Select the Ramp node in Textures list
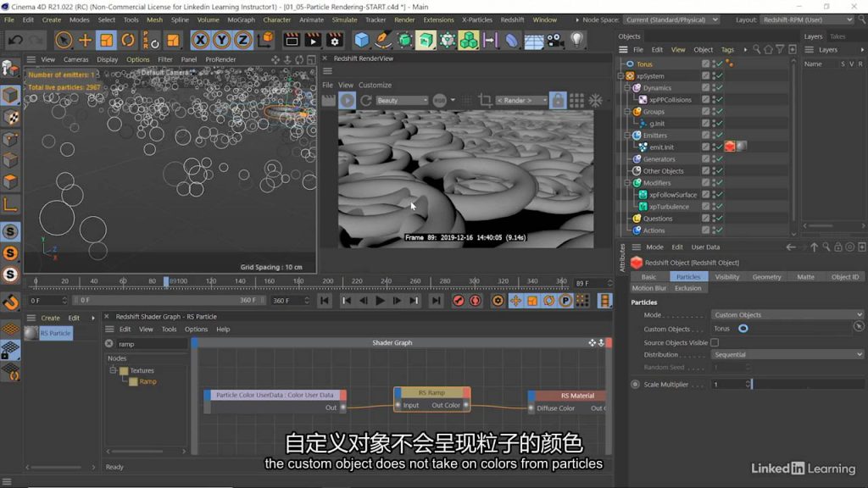This screenshot has height=488, width=868. point(147,382)
